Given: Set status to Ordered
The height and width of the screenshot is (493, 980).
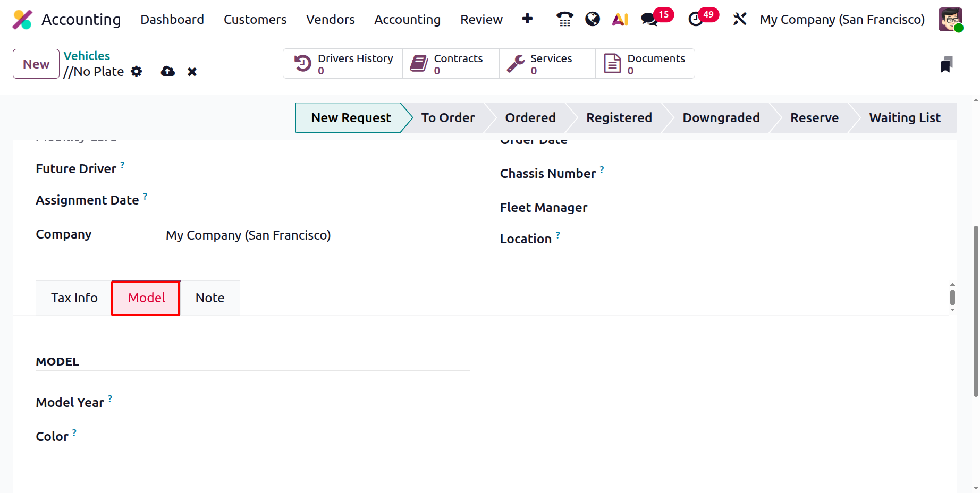Looking at the screenshot, I should pyautogui.click(x=530, y=118).
